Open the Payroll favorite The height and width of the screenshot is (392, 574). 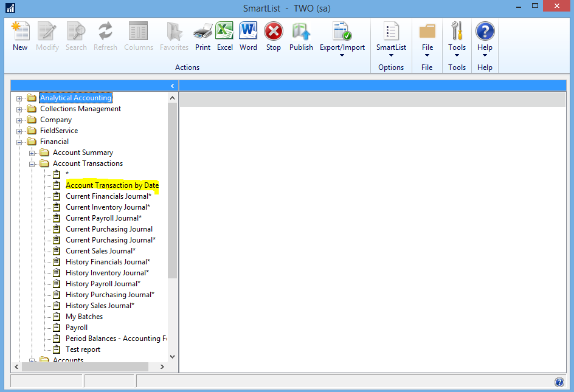(x=77, y=328)
